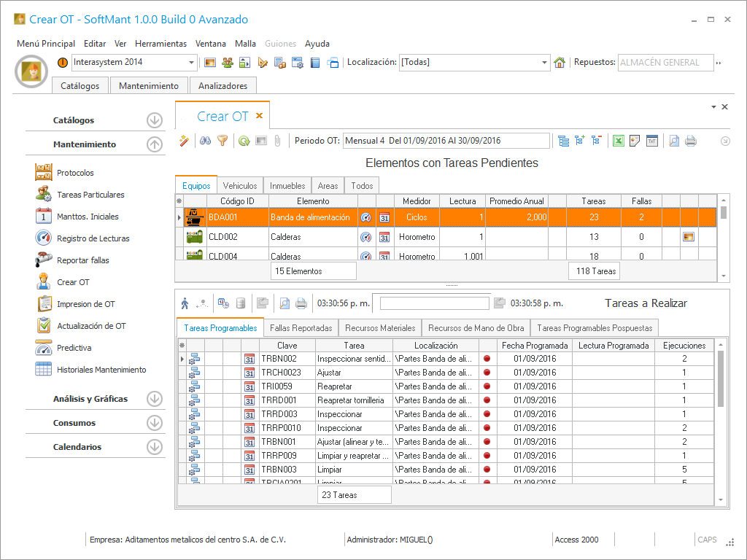Switch to the Vehiculos tab
747x560 pixels.
(240, 186)
